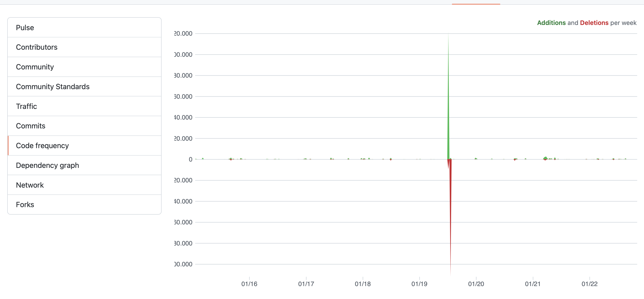Open Community Standards page
This screenshot has height=299, width=644.
click(84, 86)
